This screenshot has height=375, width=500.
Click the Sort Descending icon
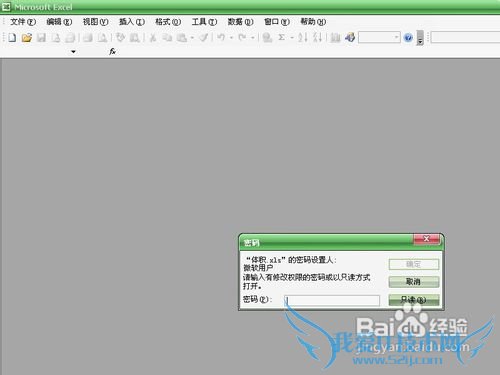point(317,37)
